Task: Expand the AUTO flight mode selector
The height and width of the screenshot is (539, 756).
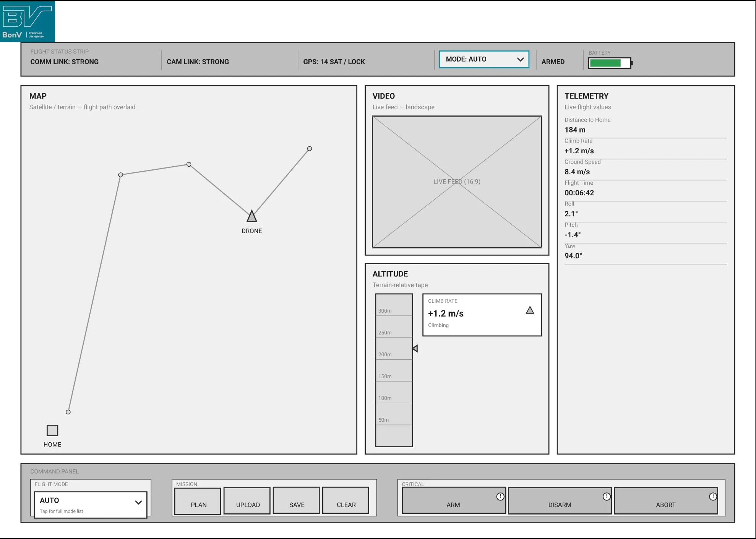Action: tap(91, 505)
